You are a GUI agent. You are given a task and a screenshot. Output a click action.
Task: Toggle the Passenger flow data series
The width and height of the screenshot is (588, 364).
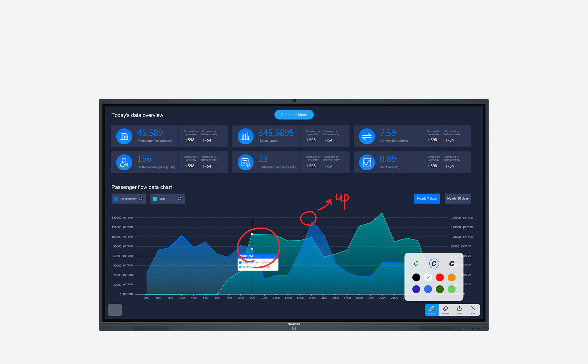click(128, 198)
